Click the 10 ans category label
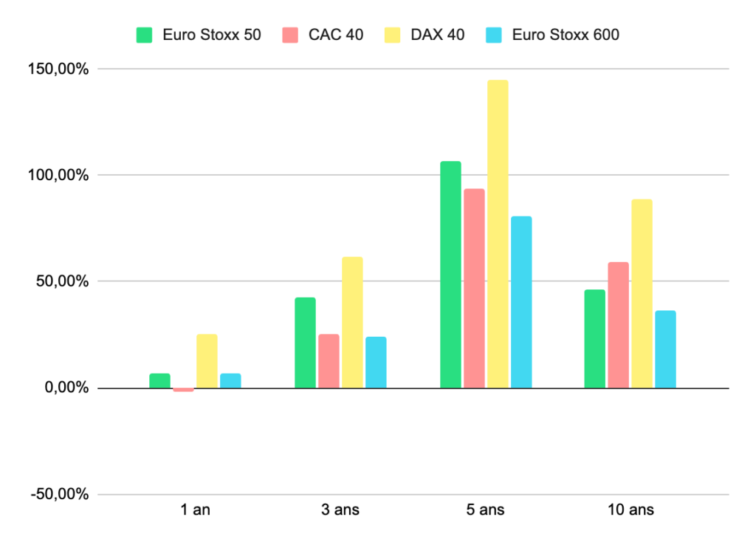756x545 pixels. [630, 510]
